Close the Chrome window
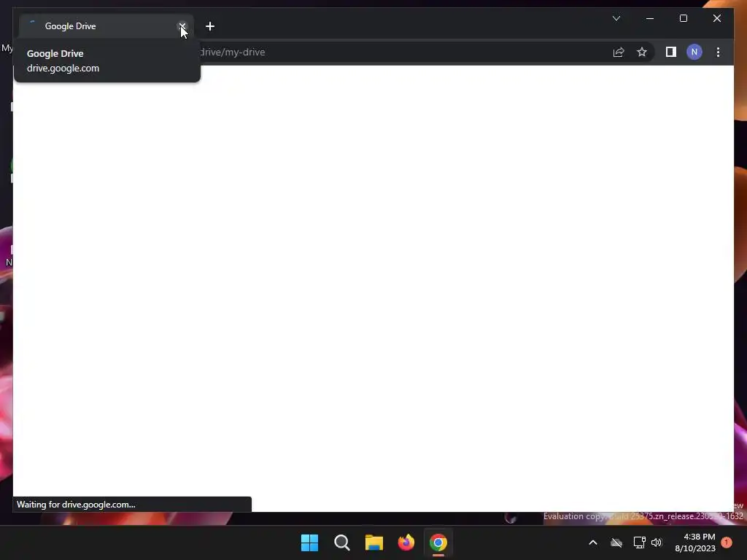 pyautogui.click(x=716, y=18)
